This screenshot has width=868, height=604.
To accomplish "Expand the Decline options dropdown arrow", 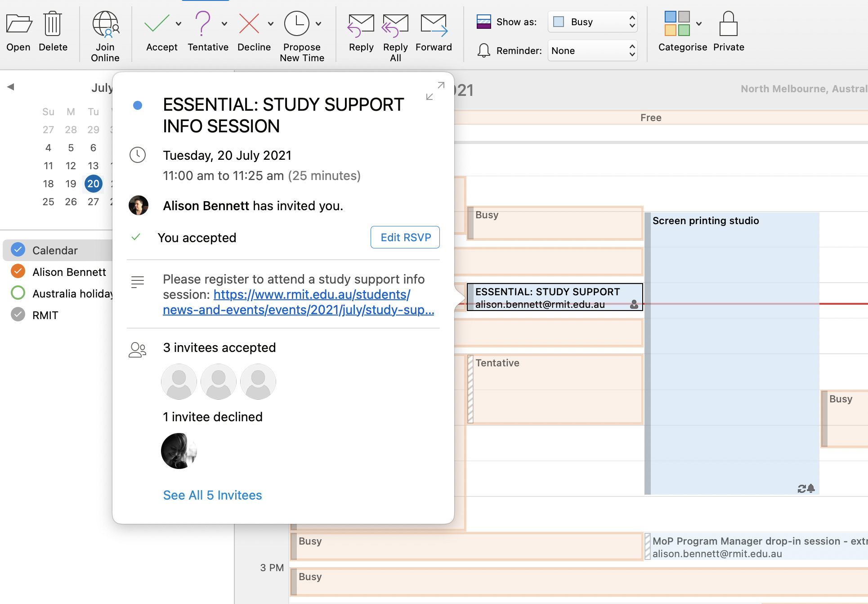I will 270,24.
